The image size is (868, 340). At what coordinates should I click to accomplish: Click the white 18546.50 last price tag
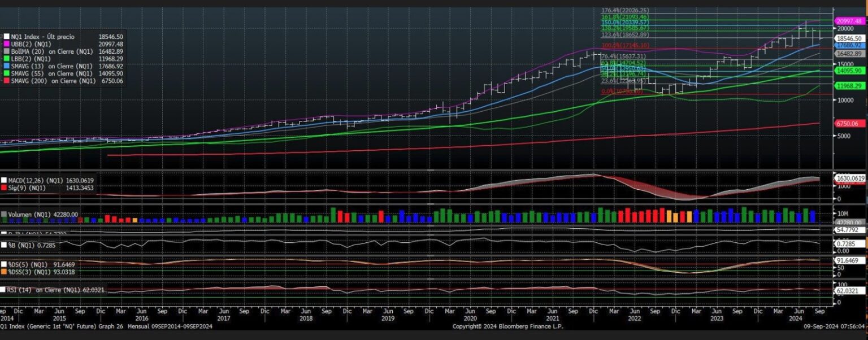[848, 38]
